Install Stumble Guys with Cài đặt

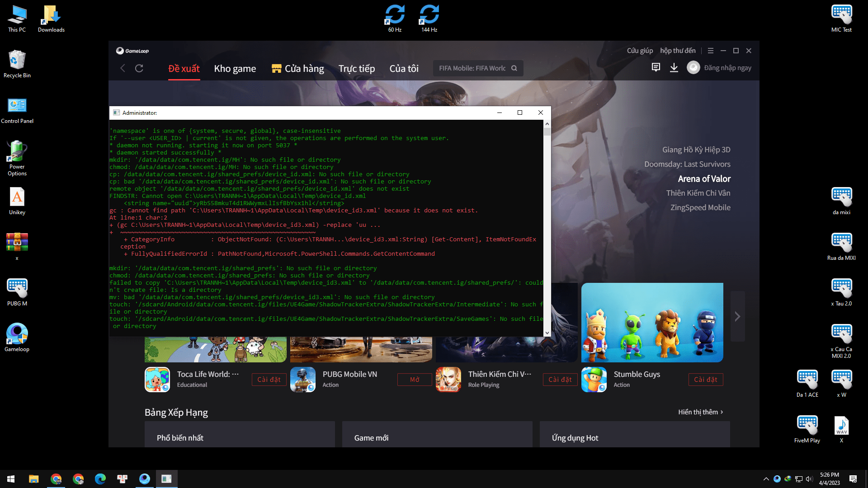coord(706,380)
